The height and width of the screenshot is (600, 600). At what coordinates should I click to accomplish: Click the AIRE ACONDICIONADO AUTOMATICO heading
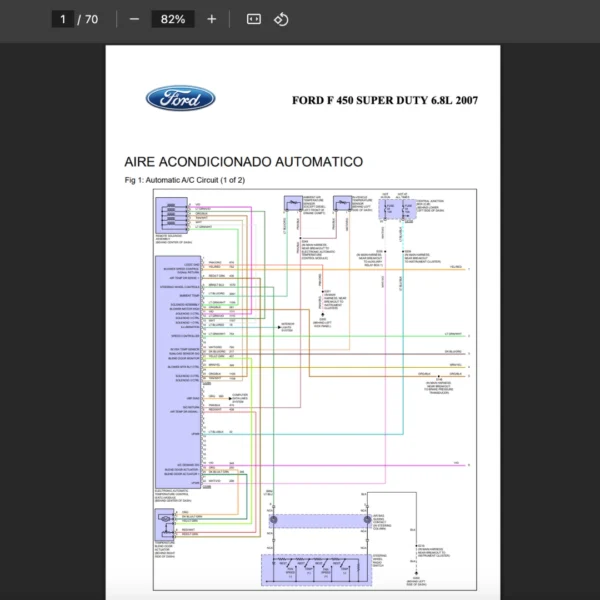(x=243, y=161)
